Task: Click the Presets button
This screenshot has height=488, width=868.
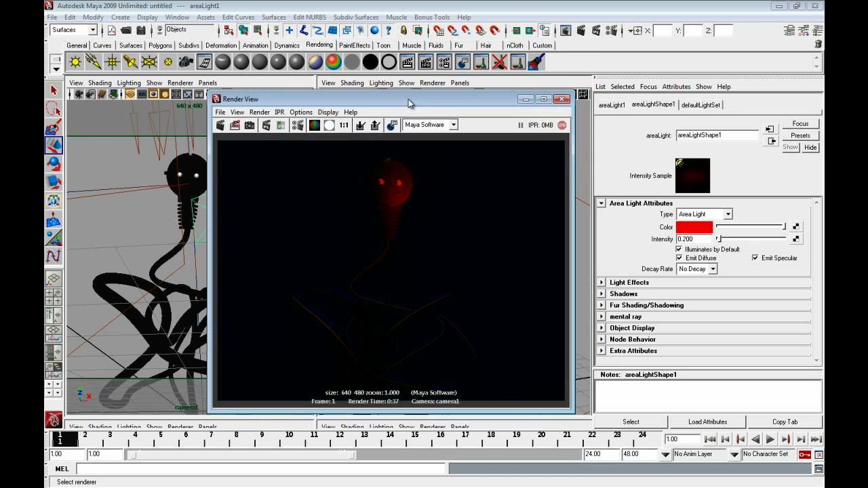Action: 800,136
